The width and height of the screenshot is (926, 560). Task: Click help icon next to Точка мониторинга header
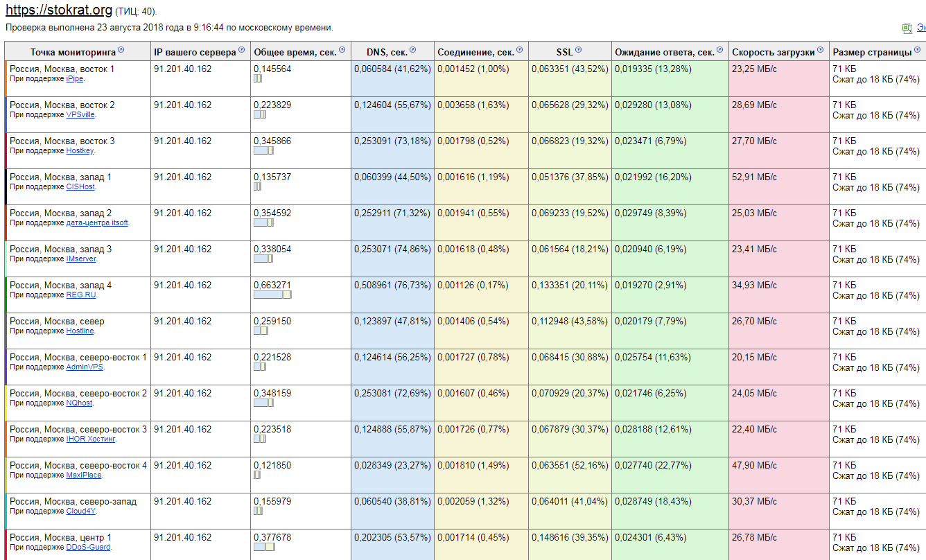point(121,50)
